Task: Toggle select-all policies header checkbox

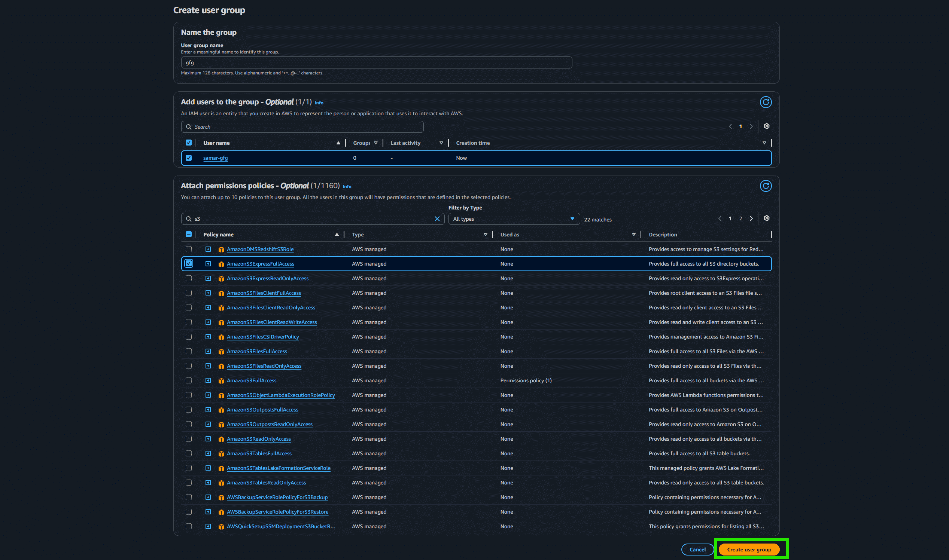Action: (x=188, y=234)
